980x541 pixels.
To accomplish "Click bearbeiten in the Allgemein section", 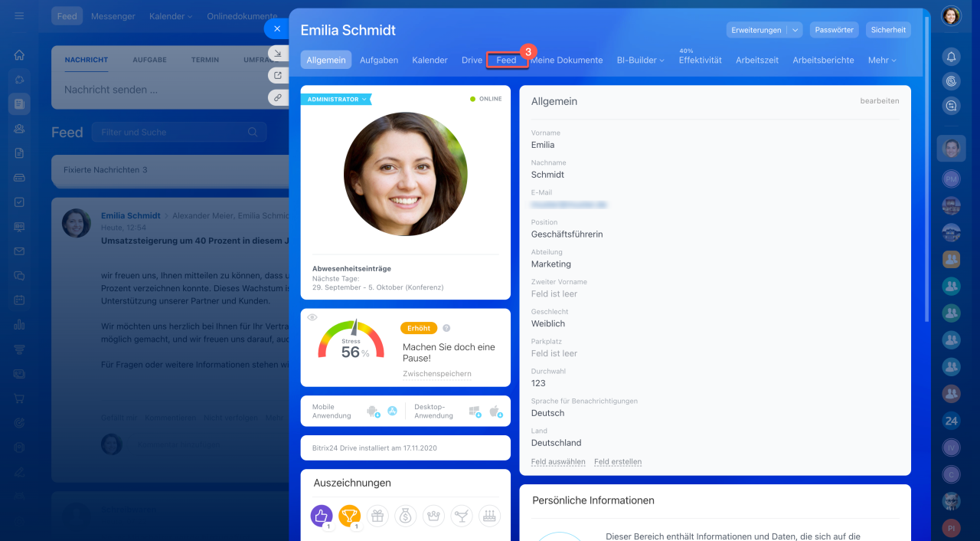I will tap(880, 100).
